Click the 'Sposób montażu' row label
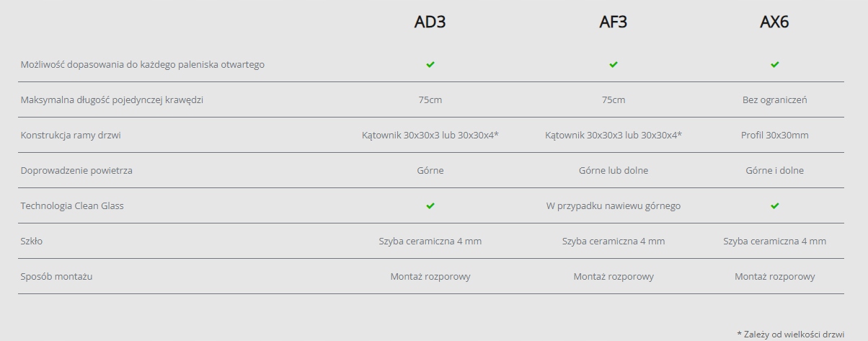This screenshot has width=868, height=341. pos(56,276)
